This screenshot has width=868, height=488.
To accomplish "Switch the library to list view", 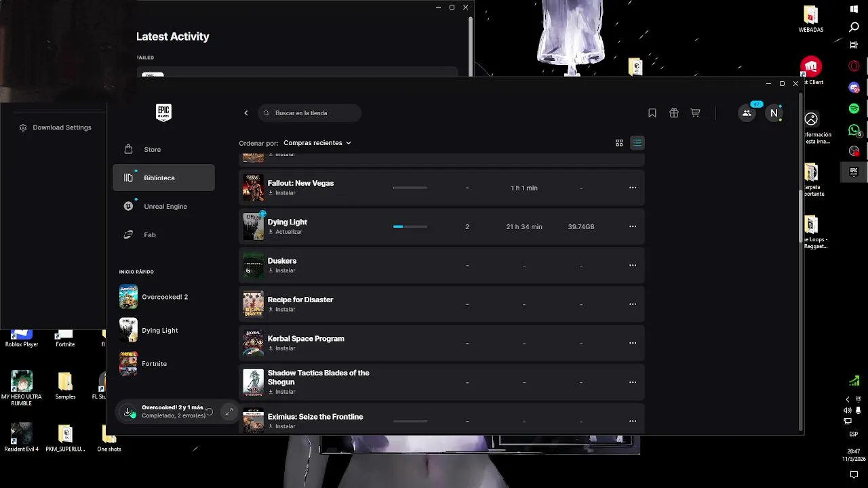I will 637,143.
